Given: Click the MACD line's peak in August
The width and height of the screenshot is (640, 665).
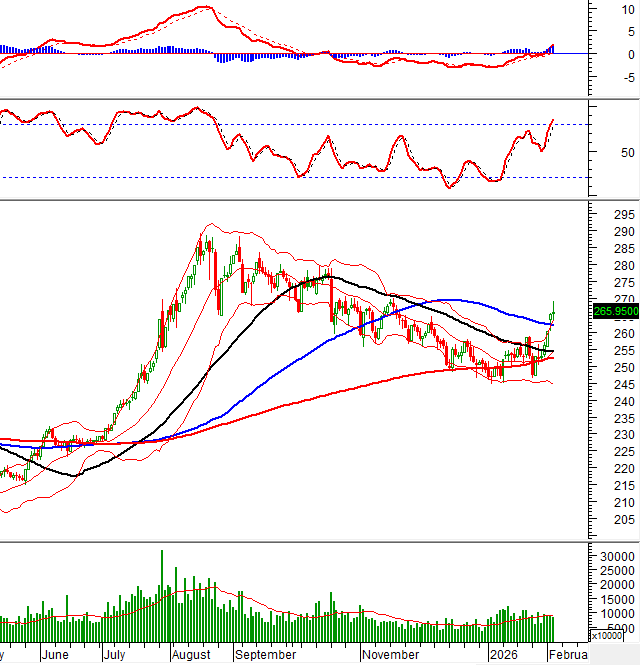Looking at the screenshot, I should click(x=205, y=8).
